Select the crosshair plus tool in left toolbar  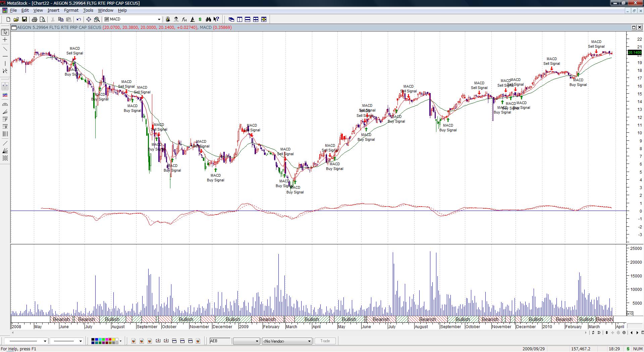click(5, 40)
